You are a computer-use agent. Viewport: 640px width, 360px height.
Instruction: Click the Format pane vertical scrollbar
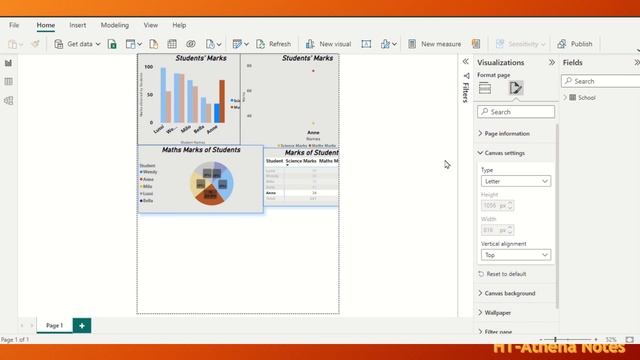point(557,216)
